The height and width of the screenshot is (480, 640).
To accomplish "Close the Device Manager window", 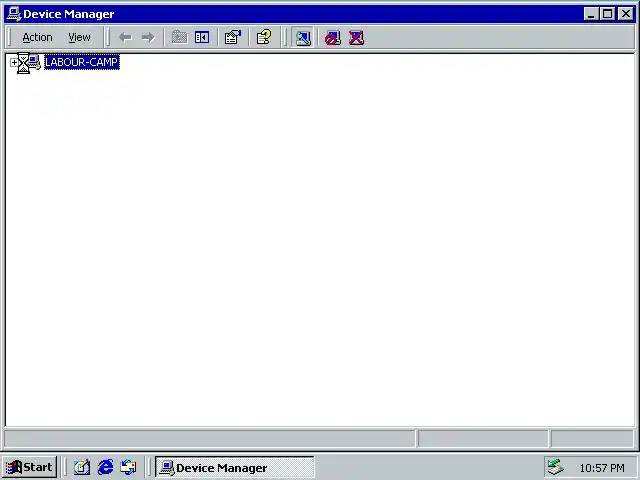I will coord(625,14).
